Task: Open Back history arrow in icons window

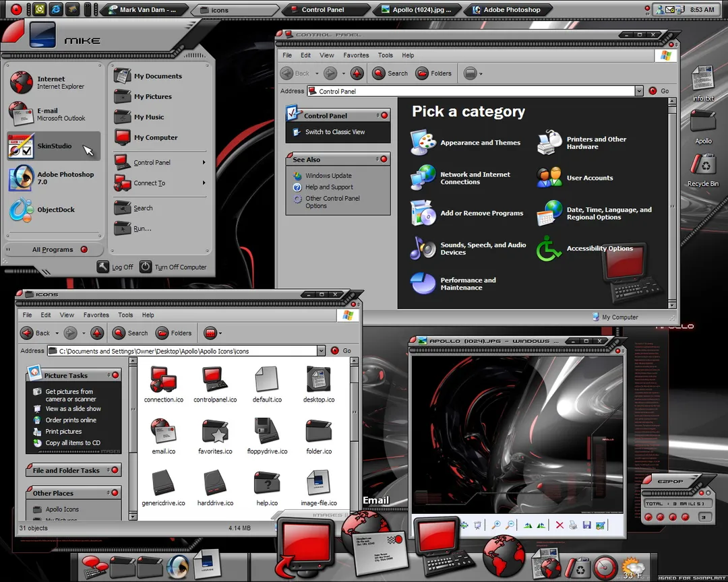Action: click(57, 333)
